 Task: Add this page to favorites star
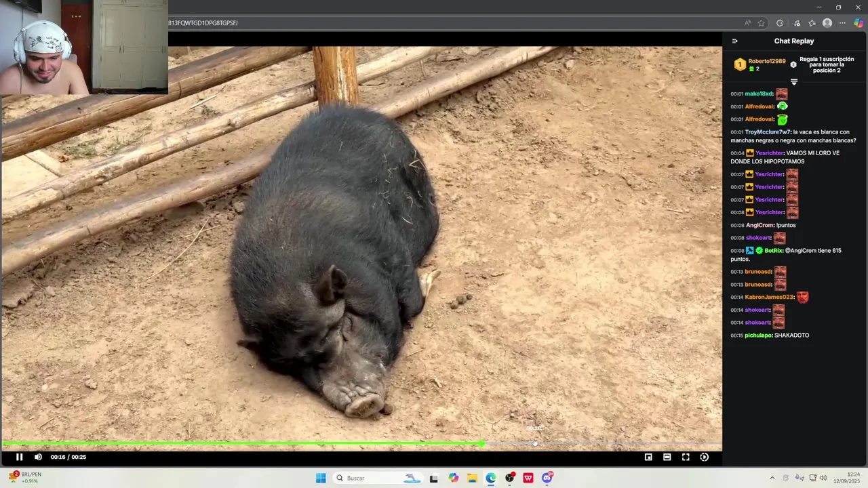tap(762, 23)
